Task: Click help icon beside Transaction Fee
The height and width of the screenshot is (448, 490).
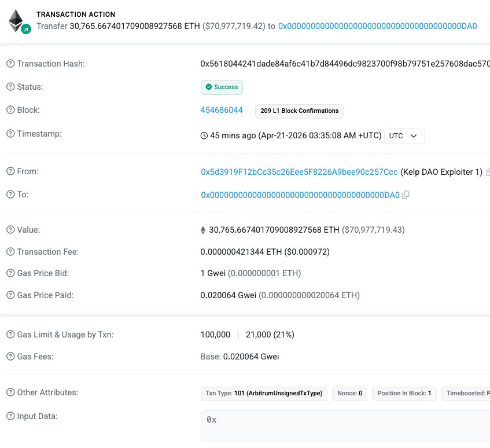Action: pyautogui.click(x=10, y=251)
